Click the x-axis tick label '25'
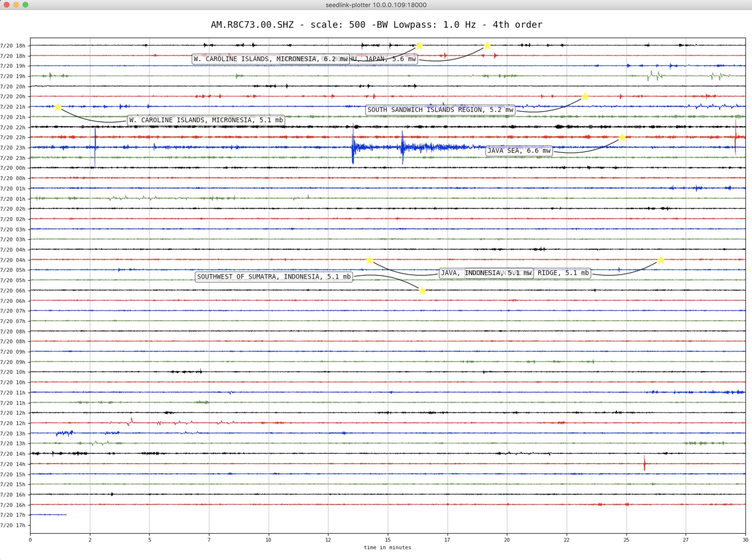752x560 pixels. coord(626,540)
